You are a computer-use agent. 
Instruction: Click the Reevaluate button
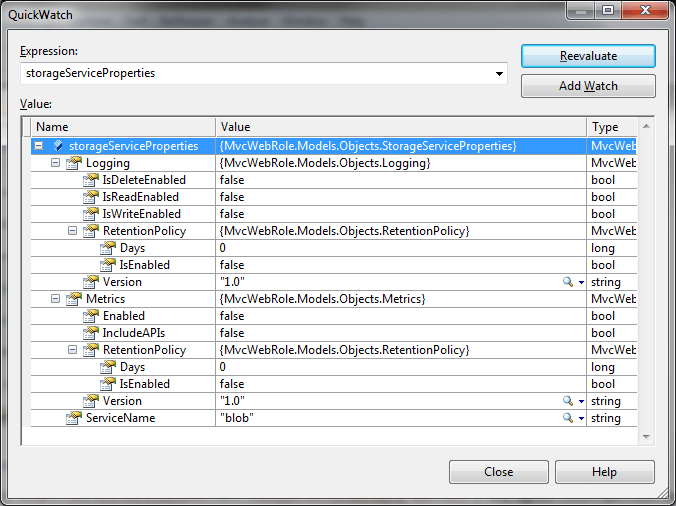[x=588, y=56]
